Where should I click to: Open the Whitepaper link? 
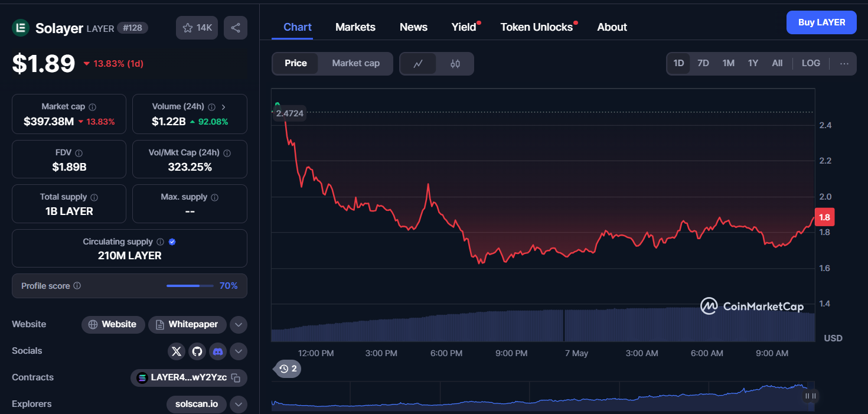coord(187,324)
